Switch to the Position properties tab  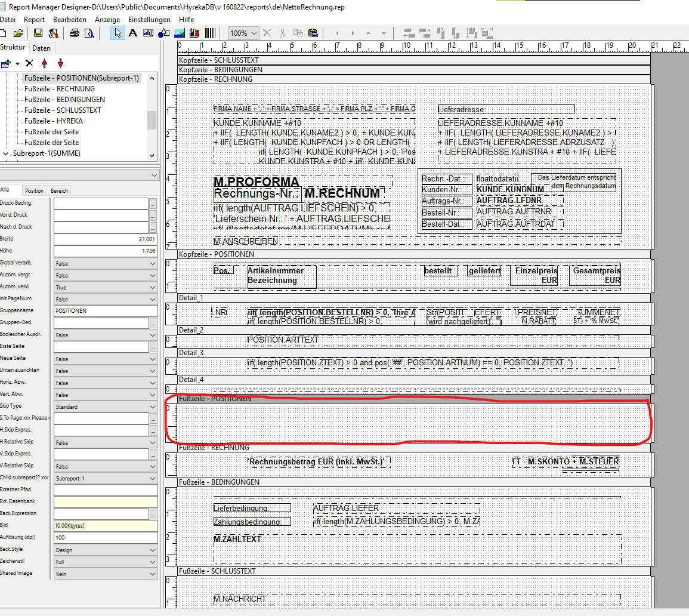34,191
